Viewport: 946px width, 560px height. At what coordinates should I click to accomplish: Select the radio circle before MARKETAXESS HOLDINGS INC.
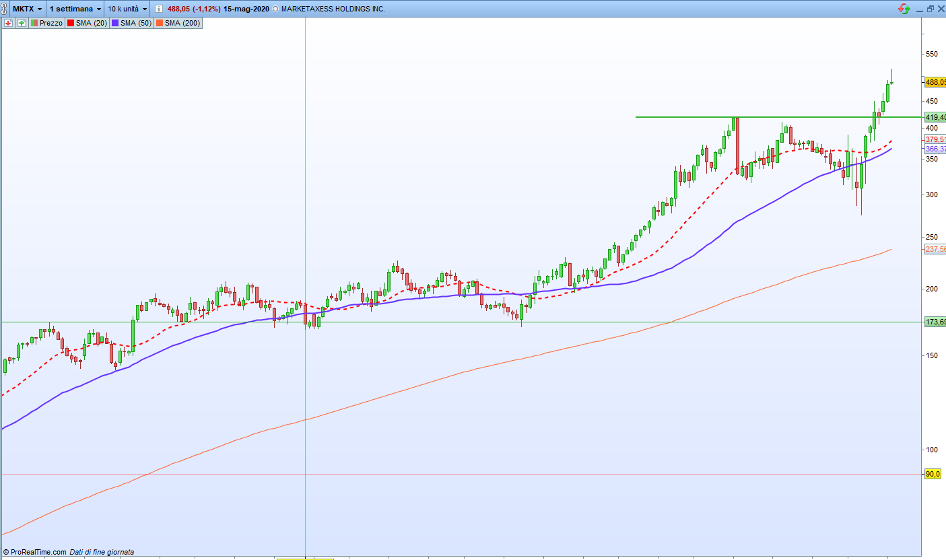pos(275,9)
